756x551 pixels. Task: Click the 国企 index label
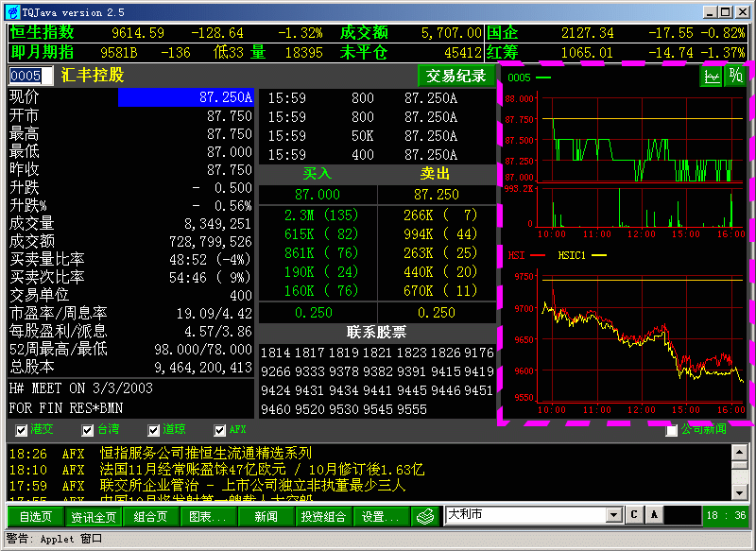click(503, 32)
